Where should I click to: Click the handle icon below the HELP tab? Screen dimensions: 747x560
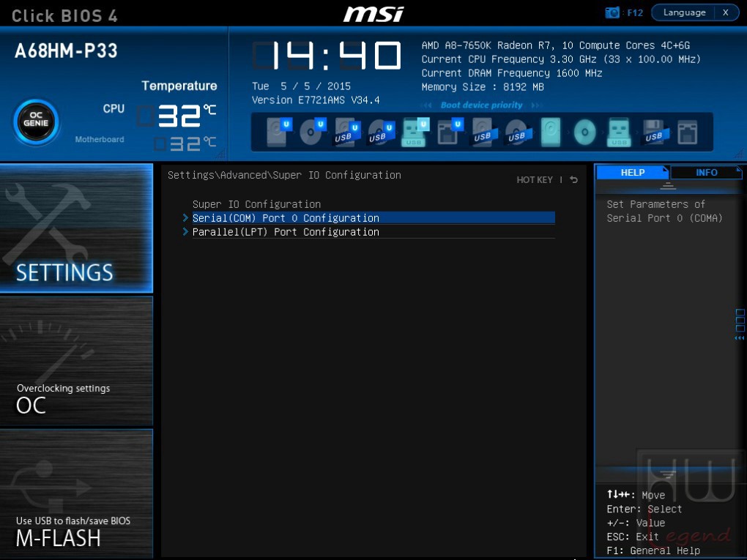click(667, 186)
